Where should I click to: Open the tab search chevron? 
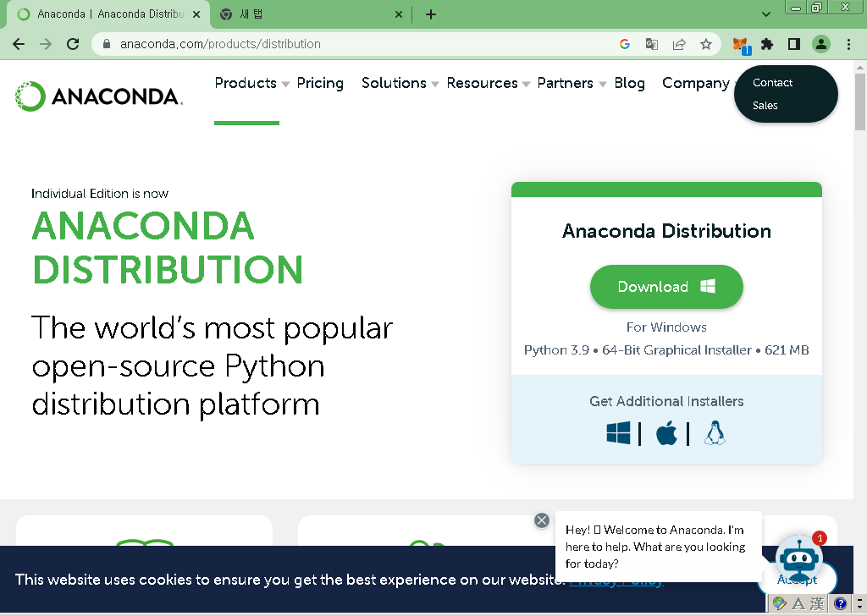coord(765,14)
